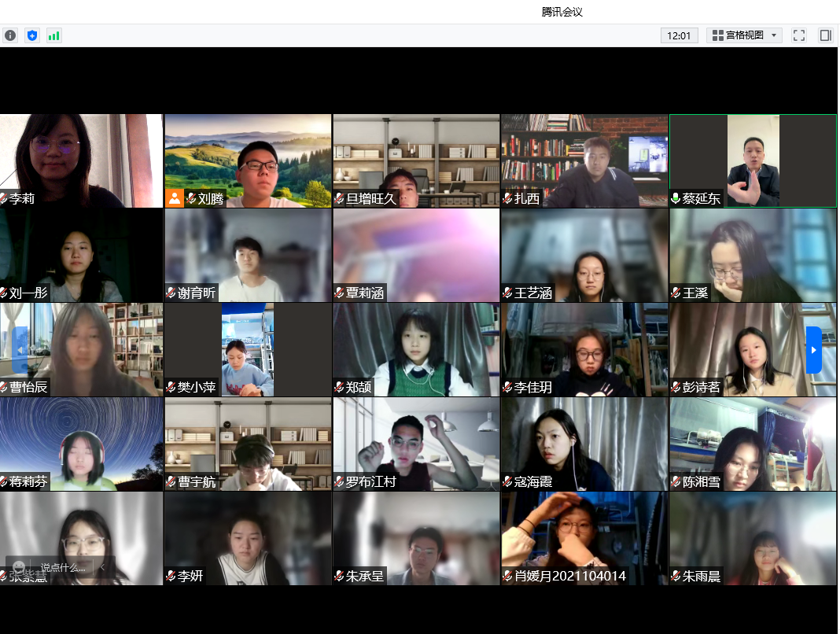
Task: Click the orange host icon beside 刘腾
Action: (174, 198)
